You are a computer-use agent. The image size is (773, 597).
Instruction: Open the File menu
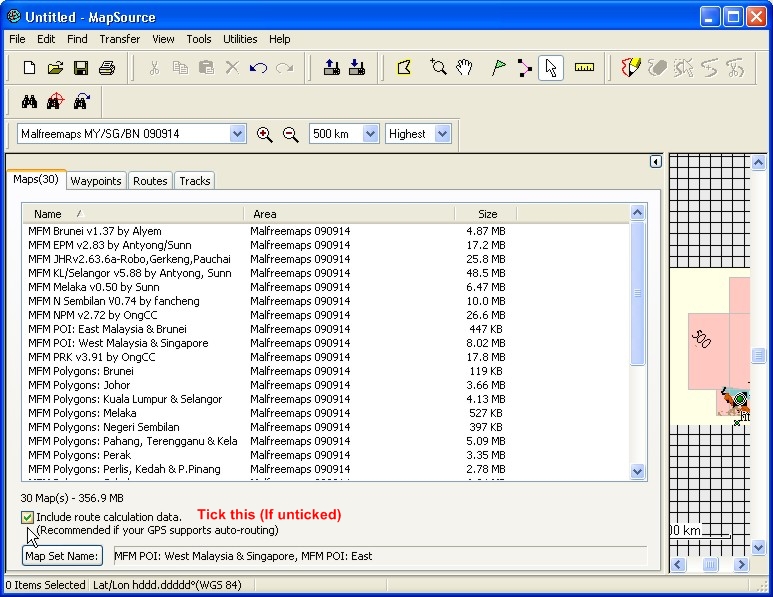17,39
